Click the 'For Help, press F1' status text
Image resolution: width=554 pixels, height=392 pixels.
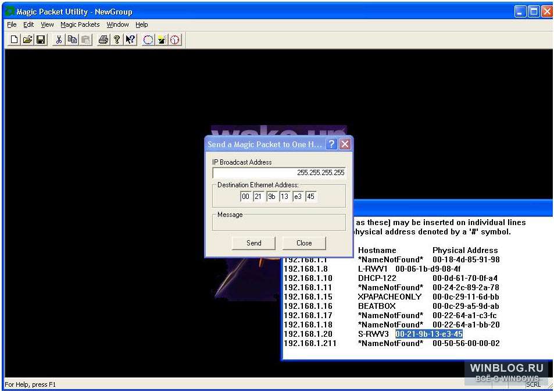click(30, 384)
